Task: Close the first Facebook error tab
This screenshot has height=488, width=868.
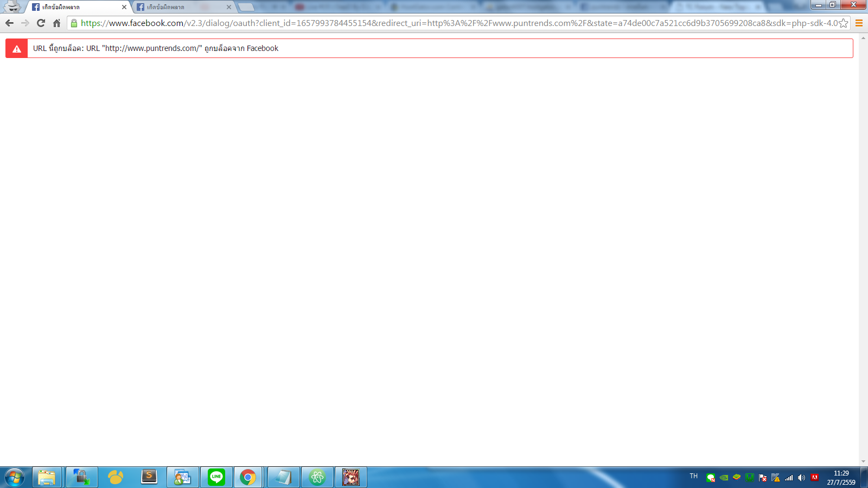Action: (124, 7)
